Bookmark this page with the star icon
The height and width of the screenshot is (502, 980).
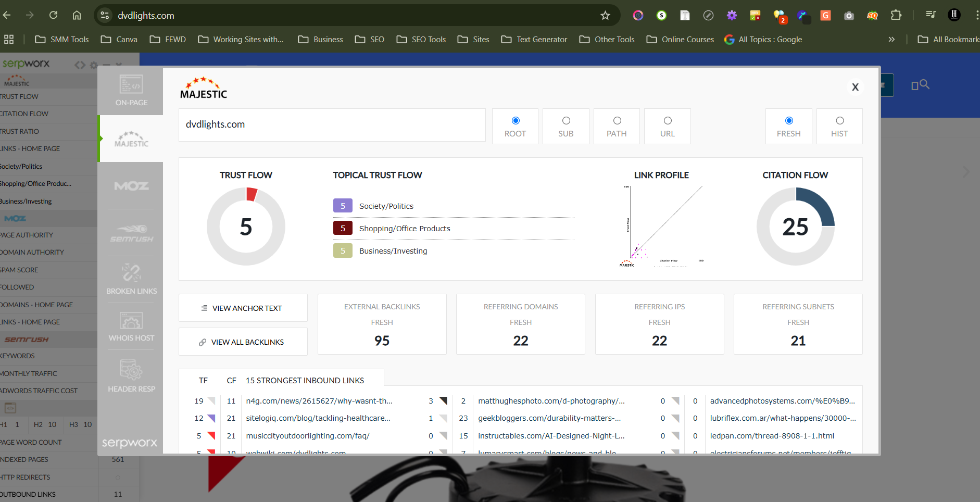pos(605,15)
